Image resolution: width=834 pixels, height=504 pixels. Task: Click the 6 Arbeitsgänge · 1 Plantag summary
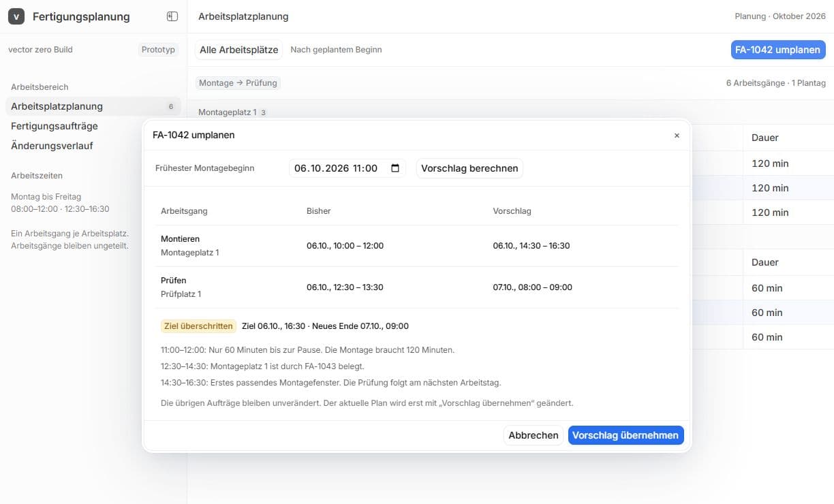776,83
